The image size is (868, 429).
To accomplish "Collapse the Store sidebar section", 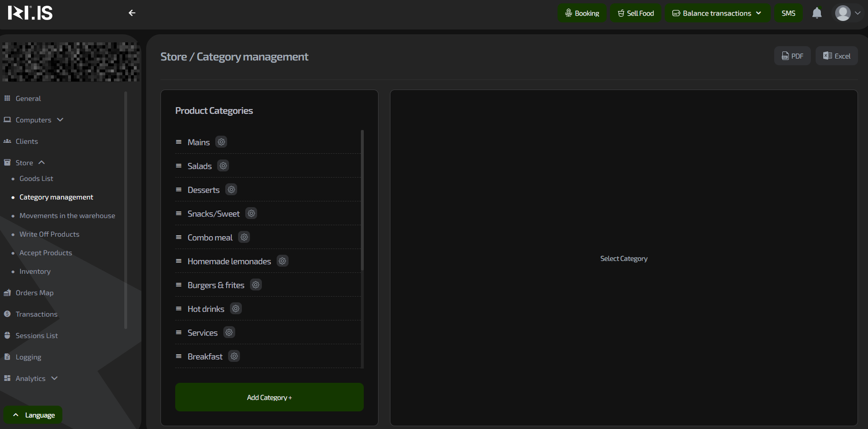I will coord(25,163).
